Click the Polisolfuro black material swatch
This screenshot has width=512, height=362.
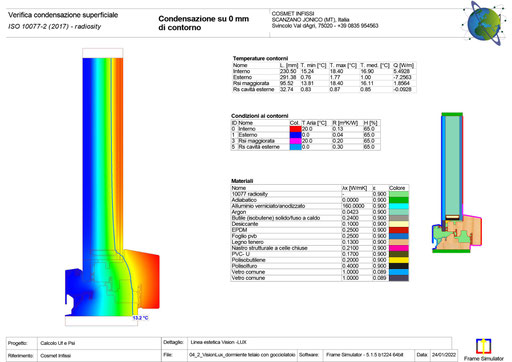399,266
